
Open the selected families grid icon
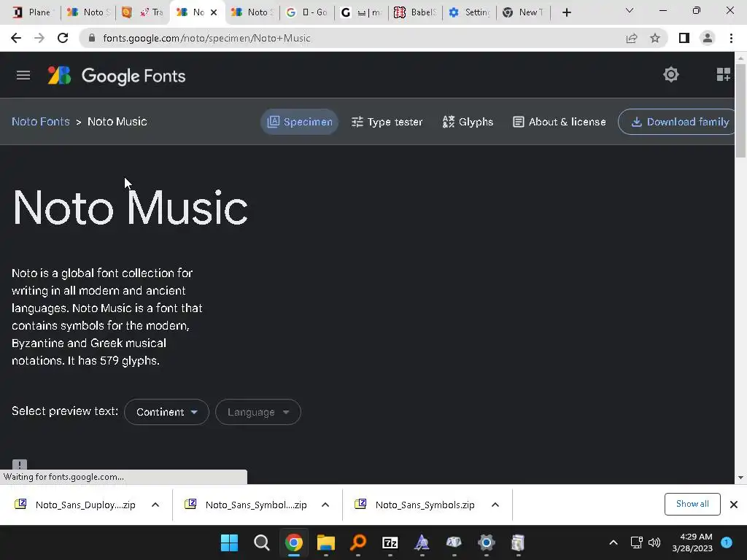pos(723,75)
